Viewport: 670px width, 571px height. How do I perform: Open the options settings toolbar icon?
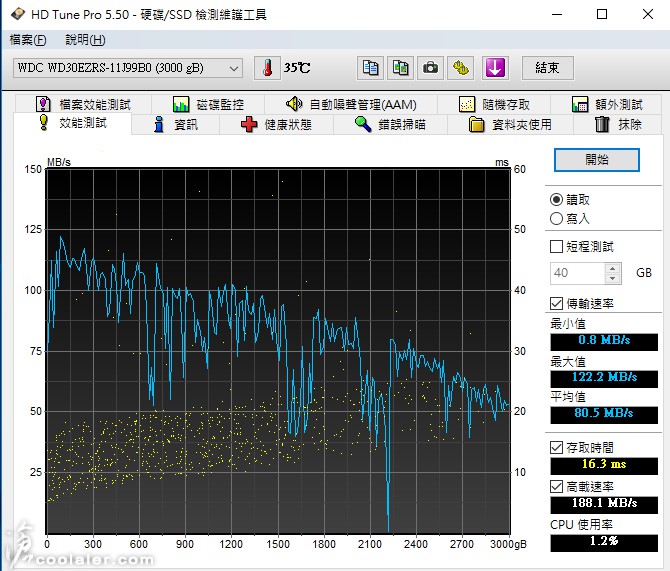click(461, 68)
